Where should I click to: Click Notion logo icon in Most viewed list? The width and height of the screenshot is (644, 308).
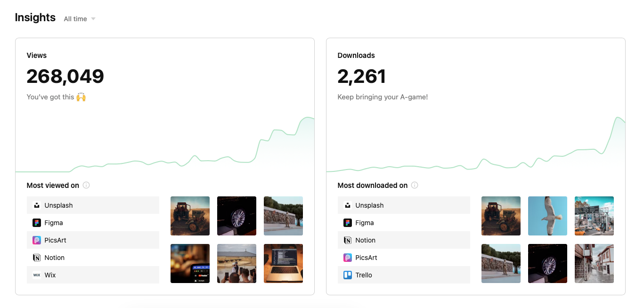37,258
